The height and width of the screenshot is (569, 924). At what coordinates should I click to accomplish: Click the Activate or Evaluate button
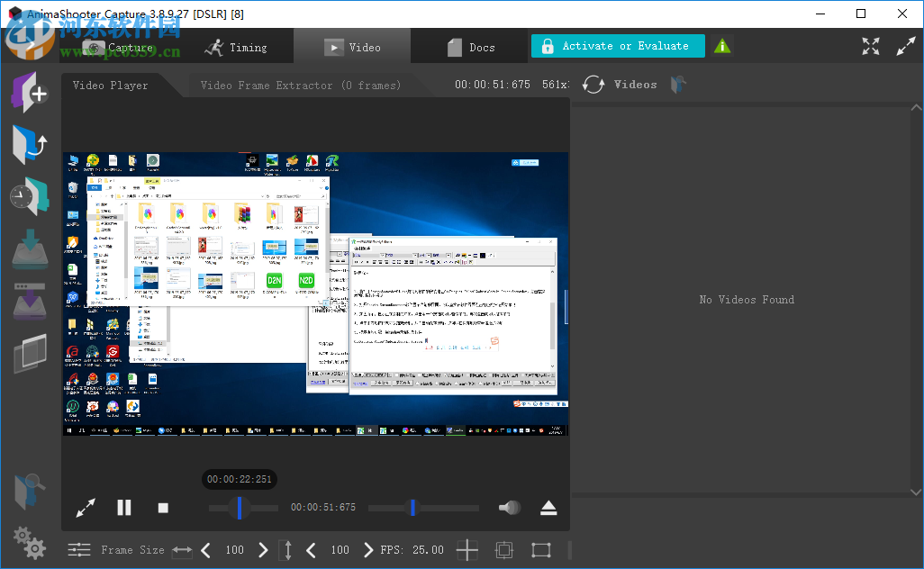618,45
